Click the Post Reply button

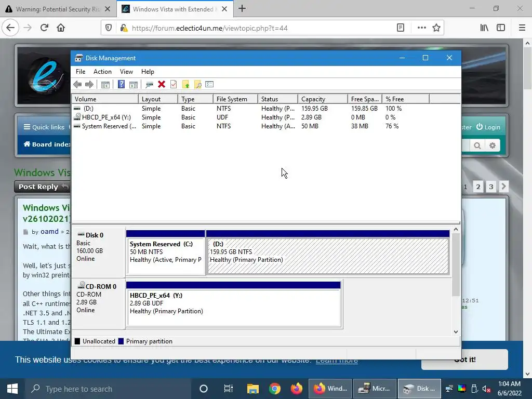[x=43, y=187]
